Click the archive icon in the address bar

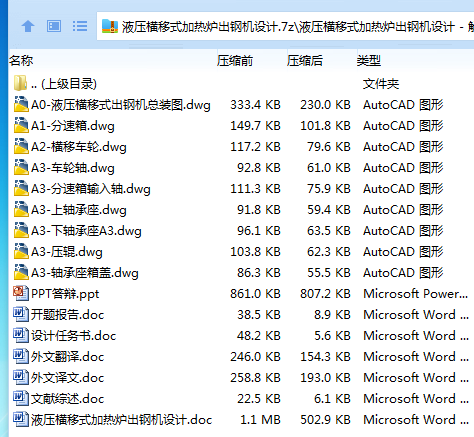click(110, 26)
